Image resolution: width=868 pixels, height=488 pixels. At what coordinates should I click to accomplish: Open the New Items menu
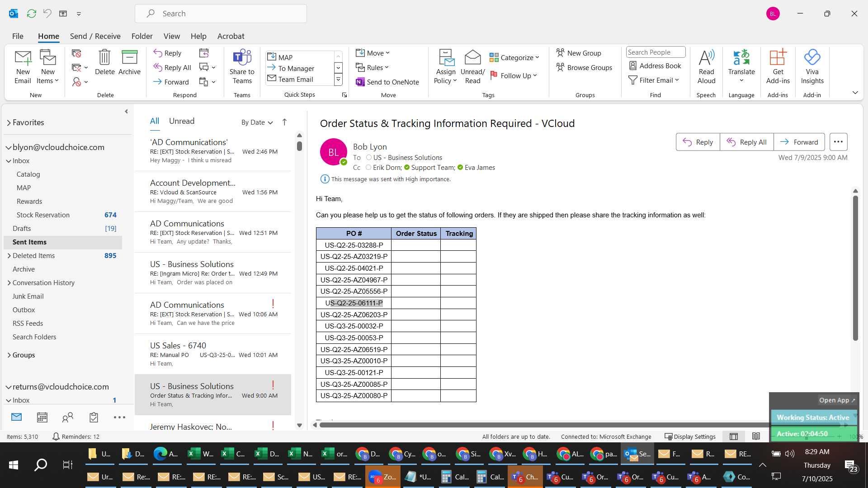pyautogui.click(x=47, y=67)
